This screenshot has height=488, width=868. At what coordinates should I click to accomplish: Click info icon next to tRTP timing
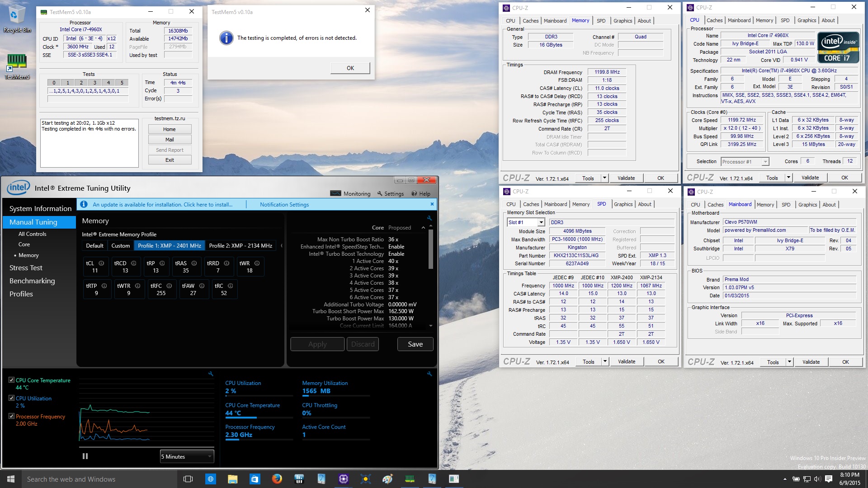[104, 286]
